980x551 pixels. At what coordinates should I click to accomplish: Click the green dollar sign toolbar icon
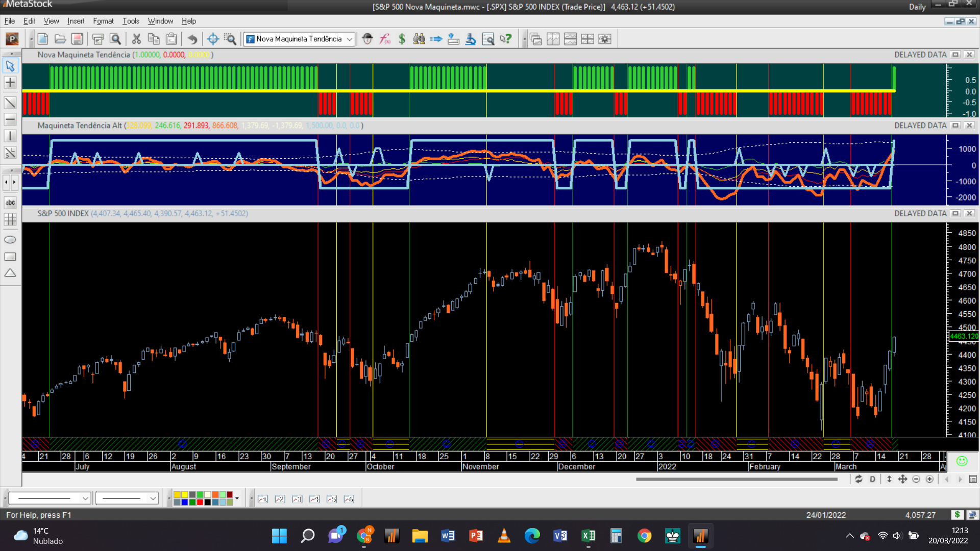[402, 39]
